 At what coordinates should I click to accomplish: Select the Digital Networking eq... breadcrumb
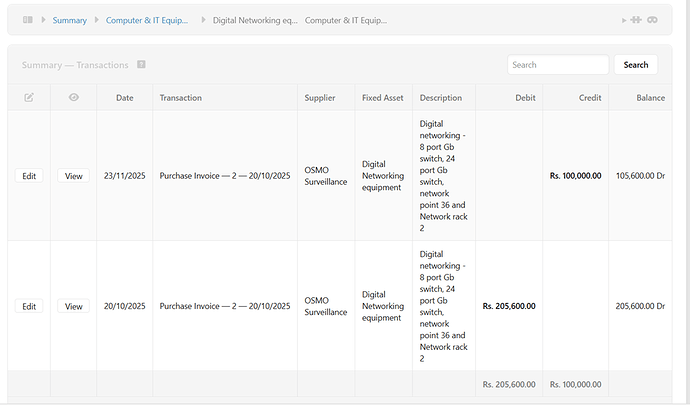coord(255,20)
